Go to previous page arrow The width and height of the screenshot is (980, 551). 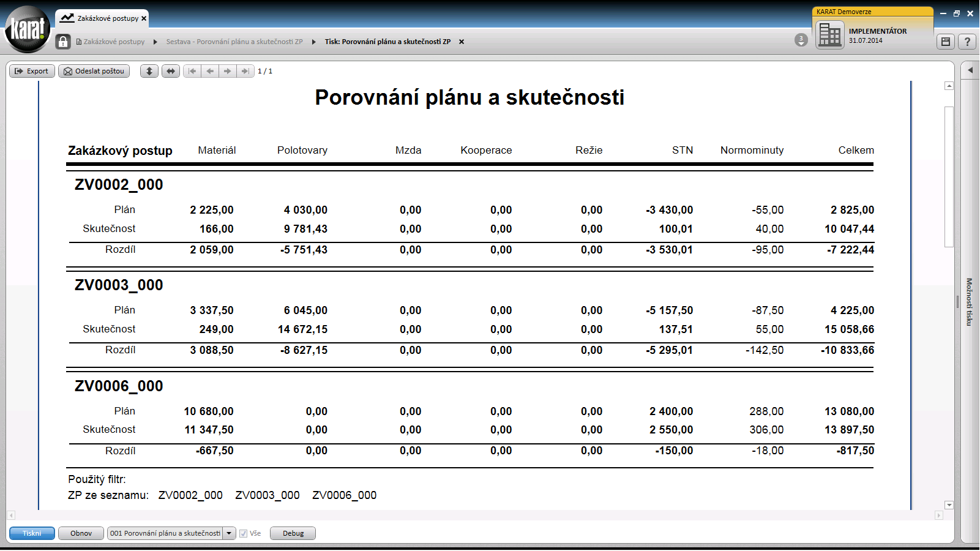[210, 71]
